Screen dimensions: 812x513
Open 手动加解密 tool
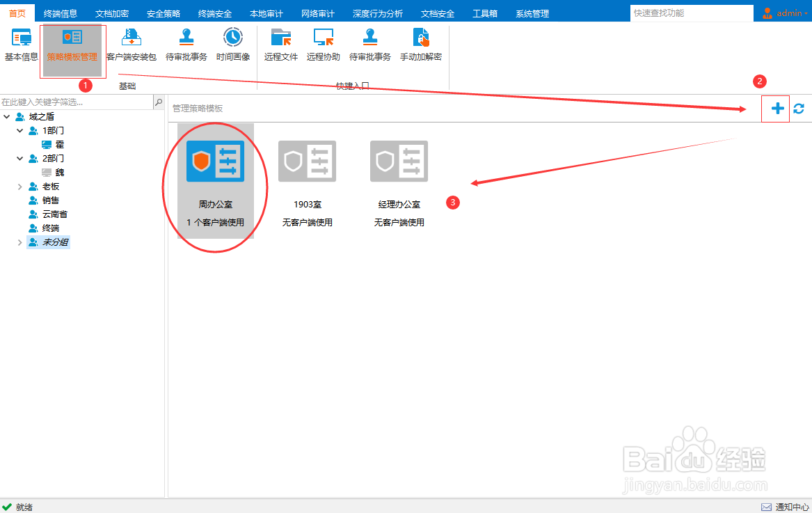tap(420, 45)
